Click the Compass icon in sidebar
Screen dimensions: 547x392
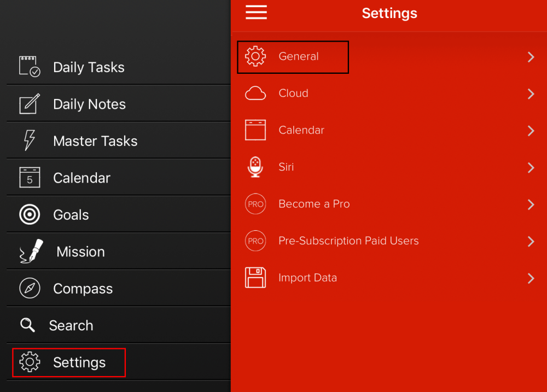click(30, 289)
